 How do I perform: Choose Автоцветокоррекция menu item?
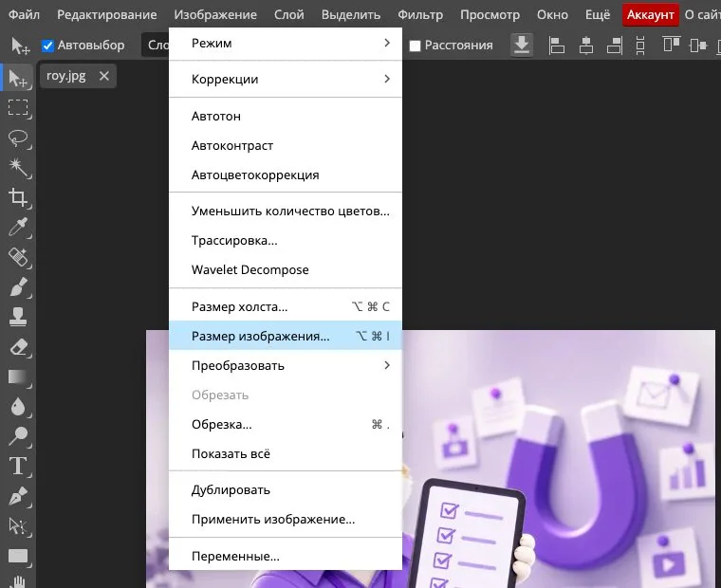coord(286,175)
